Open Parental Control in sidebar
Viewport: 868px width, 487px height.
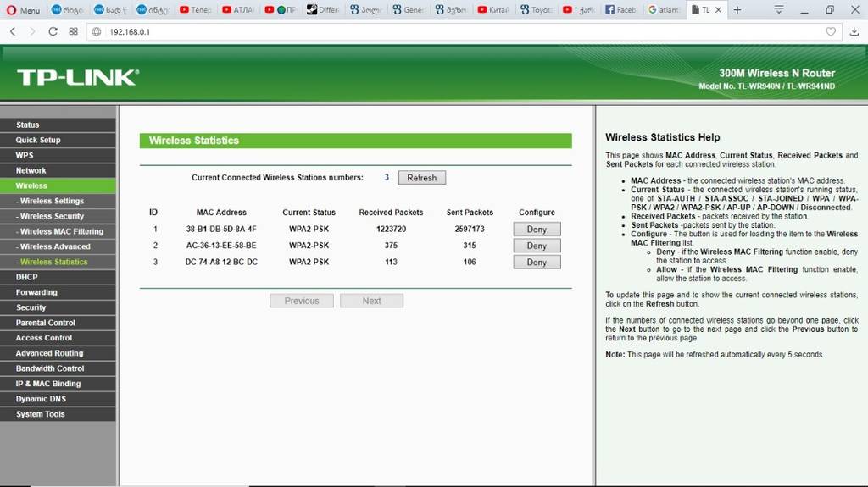58,323
